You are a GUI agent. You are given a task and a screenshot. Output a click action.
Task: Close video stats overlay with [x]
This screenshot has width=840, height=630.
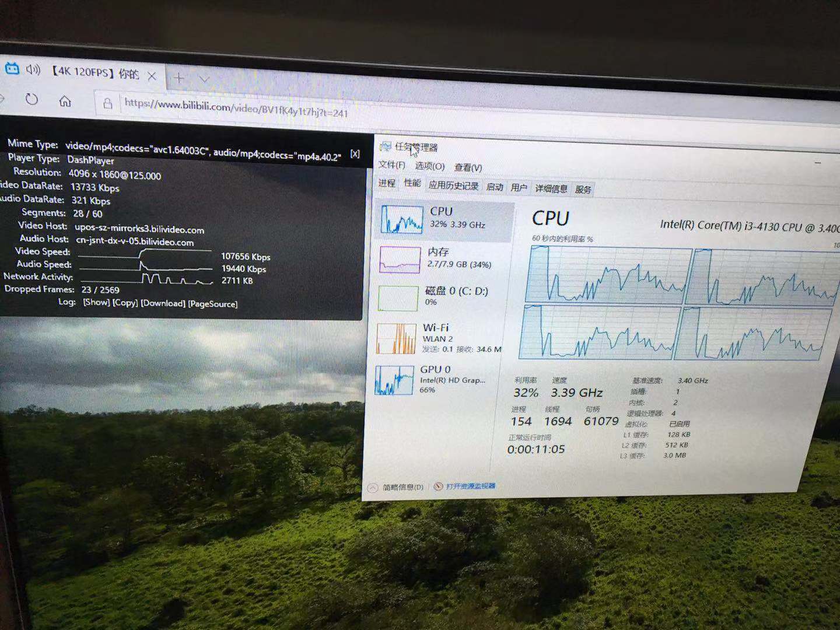[x=355, y=154]
